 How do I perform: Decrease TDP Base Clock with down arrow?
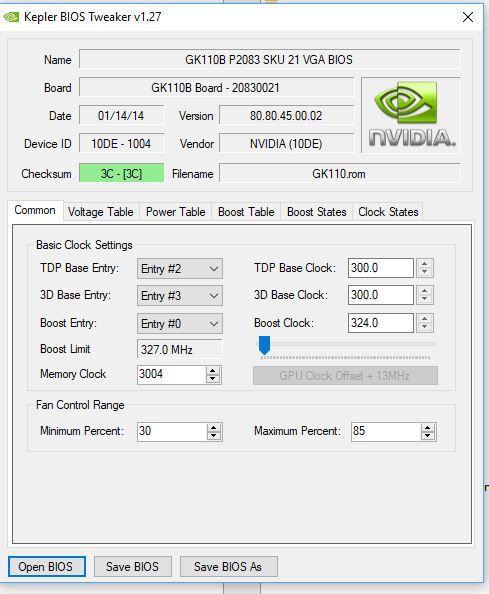(425, 272)
